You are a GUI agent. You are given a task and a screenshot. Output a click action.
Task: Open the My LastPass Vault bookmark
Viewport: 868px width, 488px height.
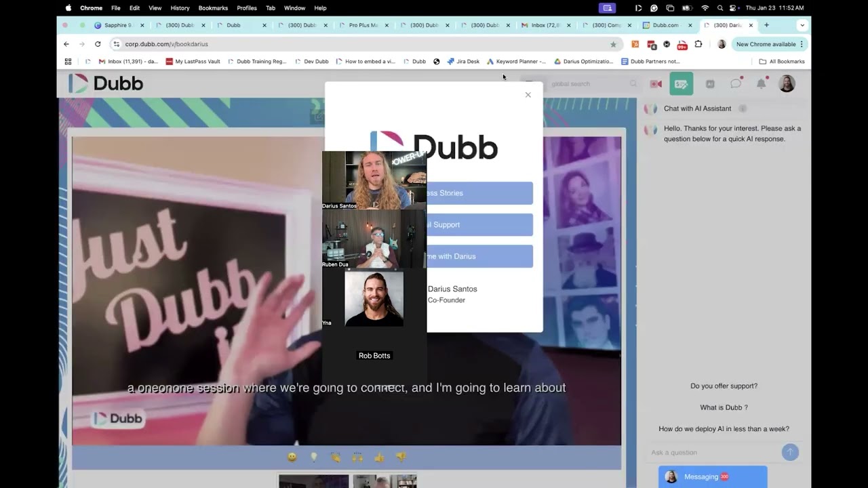pyautogui.click(x=192, y=61)
